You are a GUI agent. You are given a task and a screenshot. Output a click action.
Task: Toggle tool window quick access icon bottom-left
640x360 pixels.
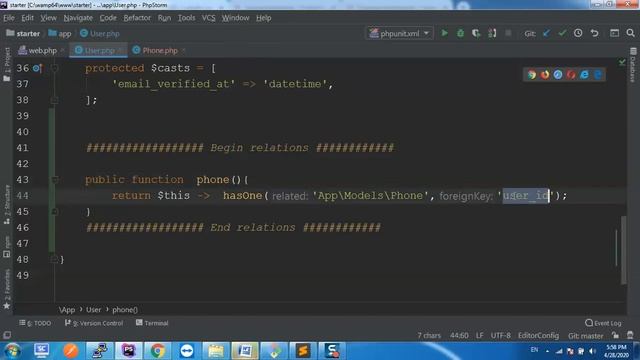coord(7,336)
